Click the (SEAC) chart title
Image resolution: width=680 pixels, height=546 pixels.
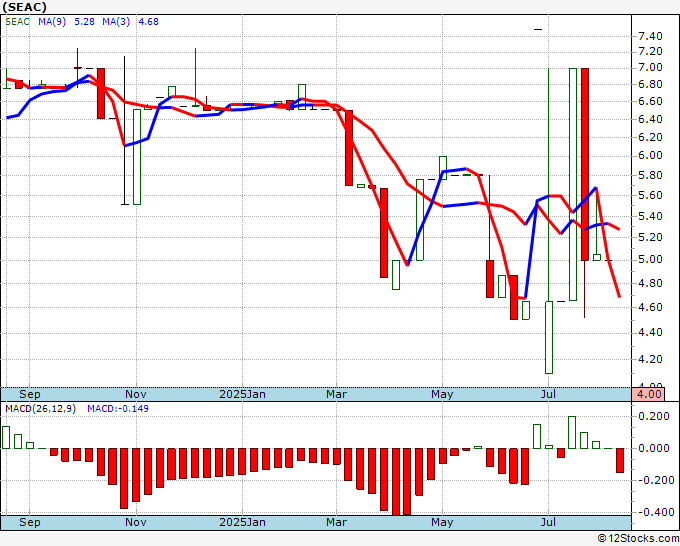click(x=24, y=7)
